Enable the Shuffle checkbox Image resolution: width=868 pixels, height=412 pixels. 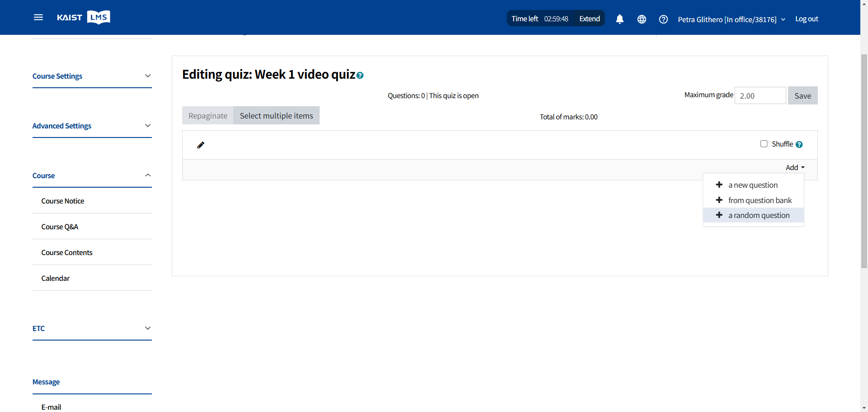tap(764, 144)
